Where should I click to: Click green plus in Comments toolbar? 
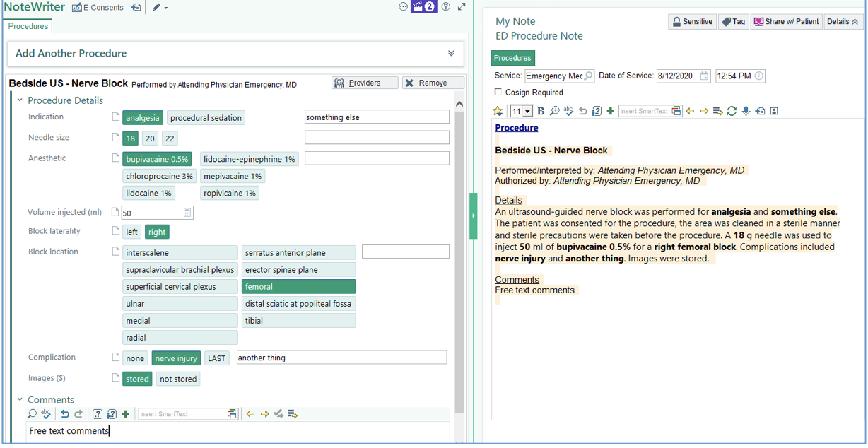(125, 414)
